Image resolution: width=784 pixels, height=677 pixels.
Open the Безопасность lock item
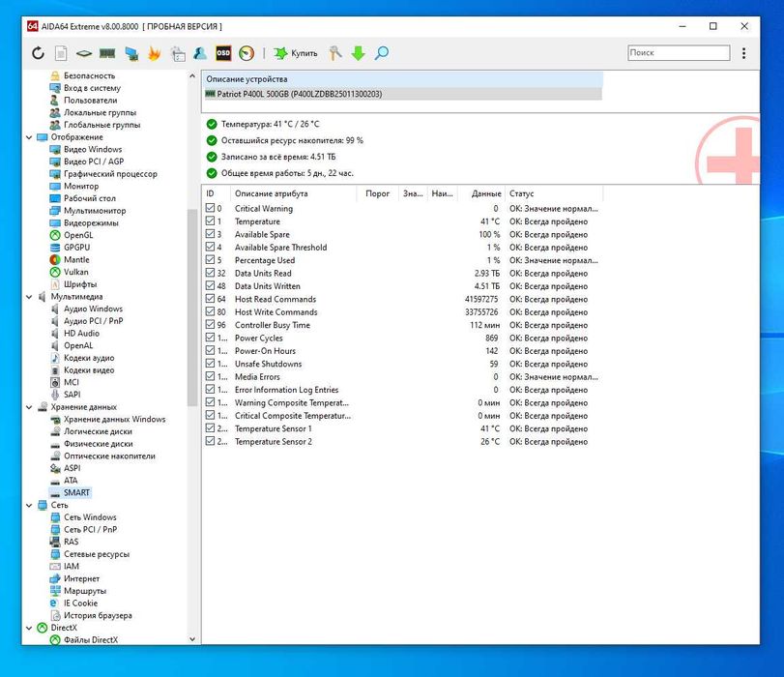[x=89, y=75]
